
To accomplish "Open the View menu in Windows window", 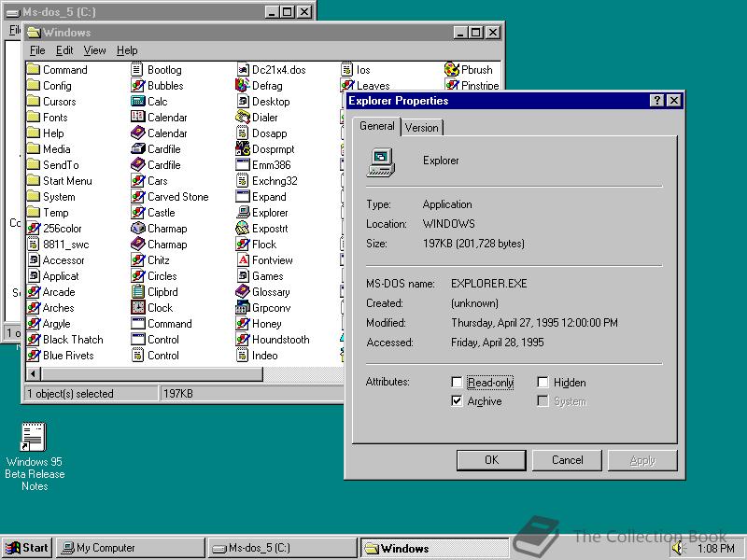I will coord(94,50).
